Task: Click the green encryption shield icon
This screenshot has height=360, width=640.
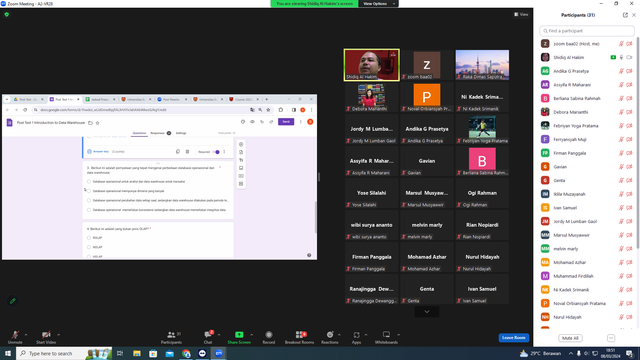Action: click(x=7, y=14)
